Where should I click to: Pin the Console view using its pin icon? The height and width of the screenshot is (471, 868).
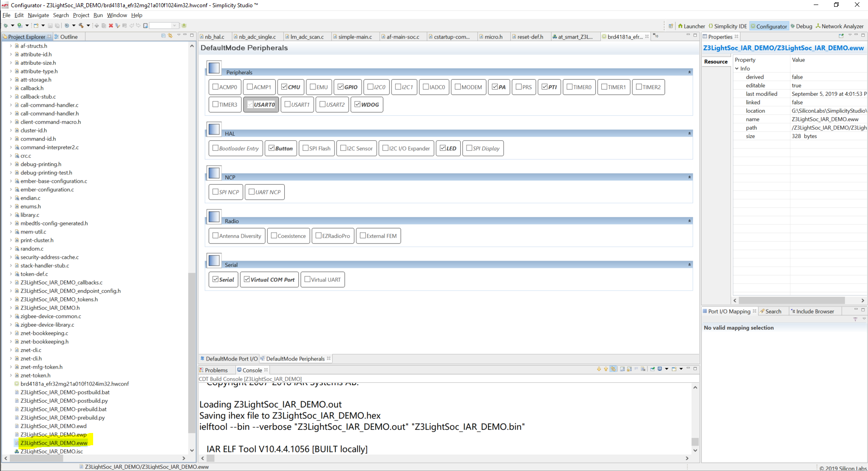pos(653,369)
